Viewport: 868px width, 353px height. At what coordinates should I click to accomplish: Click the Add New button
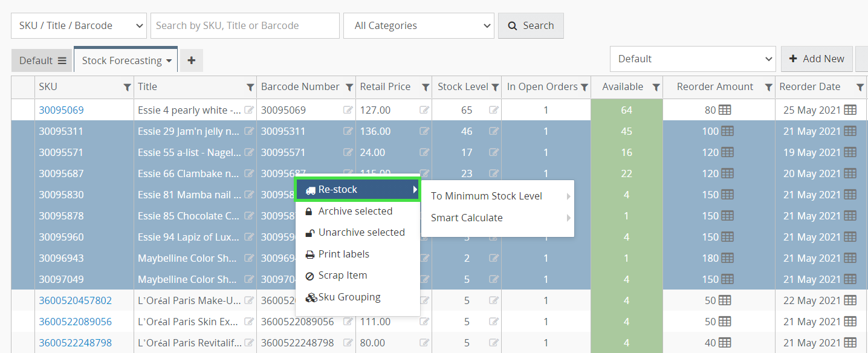817,59
